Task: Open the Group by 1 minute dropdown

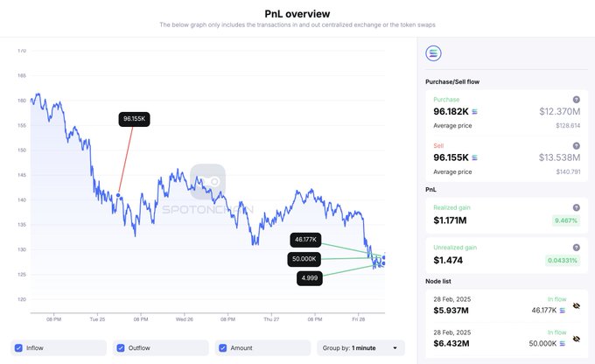Action: (x=360, y=348)
